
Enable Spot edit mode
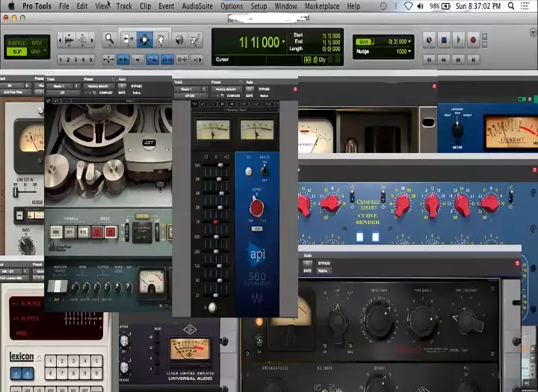click(37, 43)
